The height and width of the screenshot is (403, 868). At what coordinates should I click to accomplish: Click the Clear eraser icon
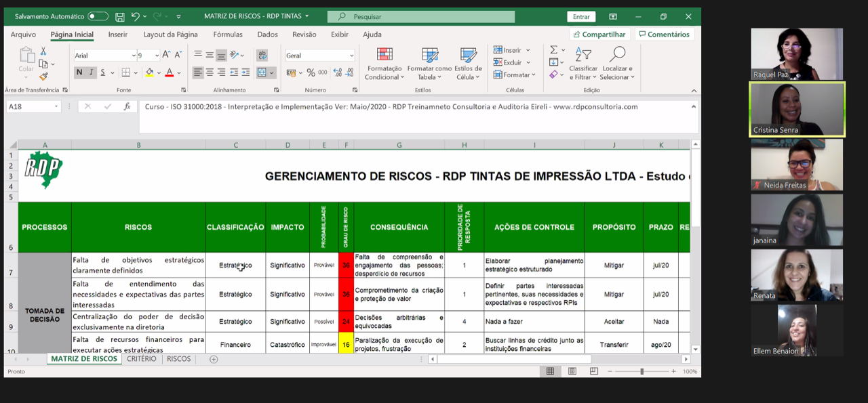click(553, 75)
